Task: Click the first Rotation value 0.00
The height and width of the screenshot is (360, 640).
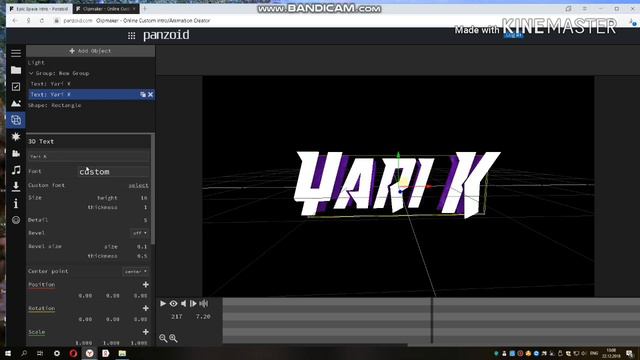Action: [x=85, y=319]
